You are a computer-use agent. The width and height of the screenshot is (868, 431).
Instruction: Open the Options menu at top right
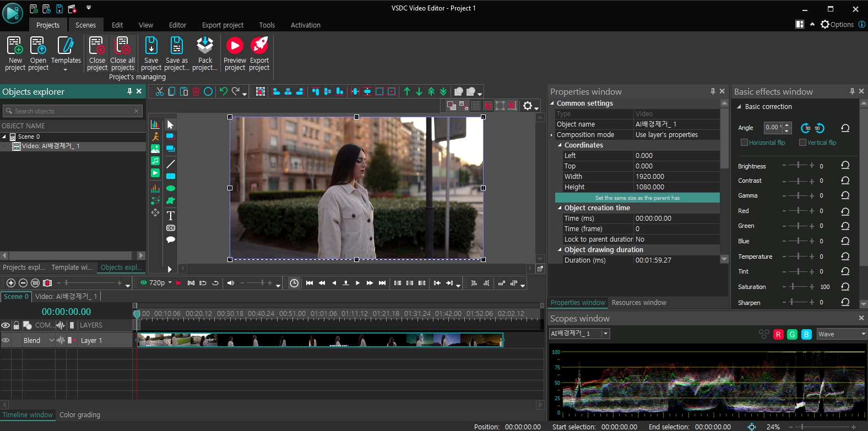coord(837,24)
